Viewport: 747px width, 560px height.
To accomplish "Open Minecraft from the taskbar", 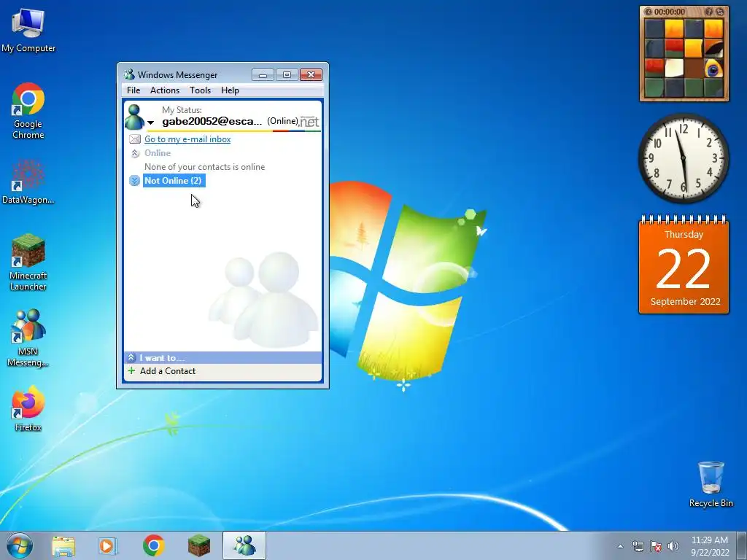I will click(x=198, y=545).
